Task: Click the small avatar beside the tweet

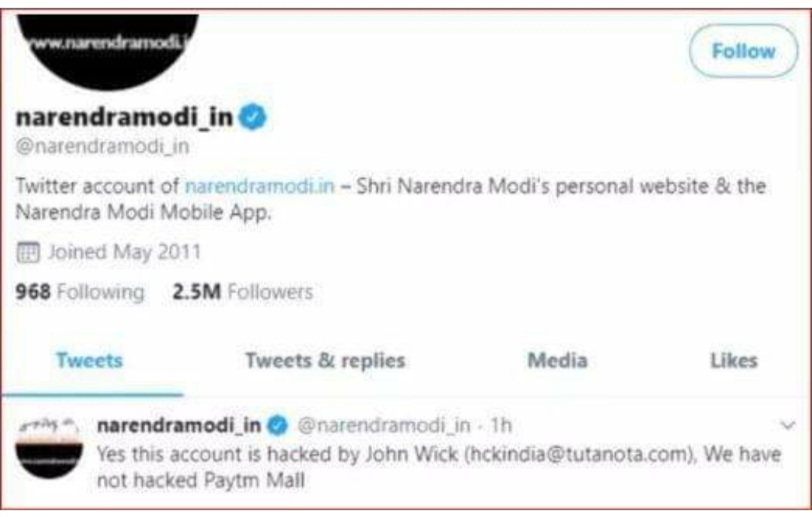Action: click(x=49, y=449)
